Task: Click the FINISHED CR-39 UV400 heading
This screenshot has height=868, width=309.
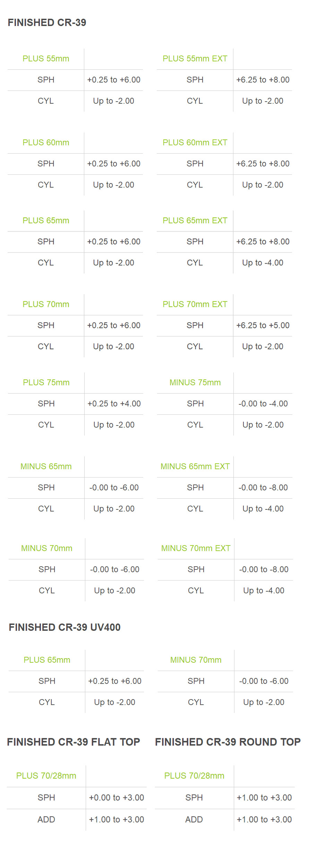Action: 65,627
